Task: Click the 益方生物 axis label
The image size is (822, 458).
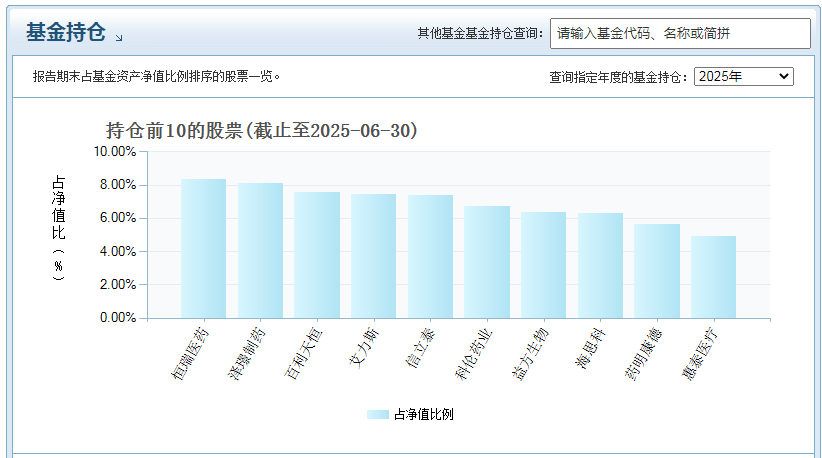Action: point(530,354)
